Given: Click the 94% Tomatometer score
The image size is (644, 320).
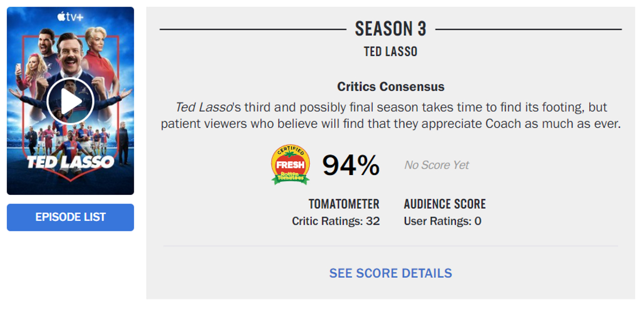Looking at the screenshot, I should (351, 165).
